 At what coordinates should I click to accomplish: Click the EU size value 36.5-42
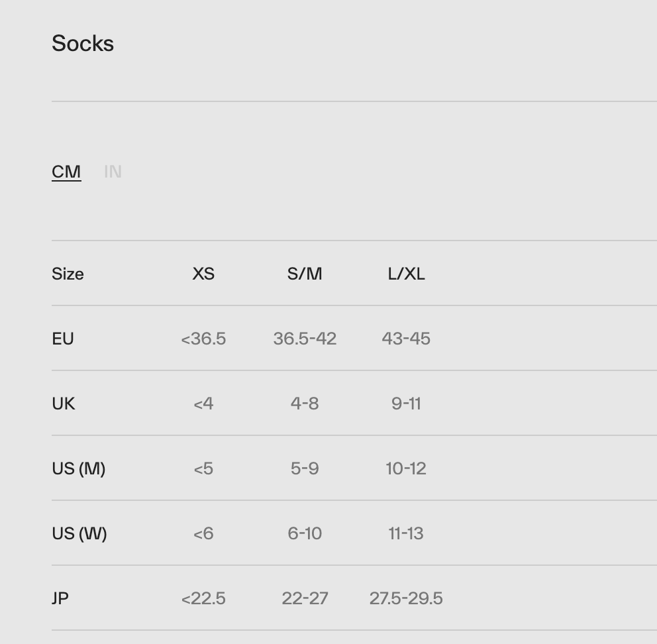[x=305, y=339]
